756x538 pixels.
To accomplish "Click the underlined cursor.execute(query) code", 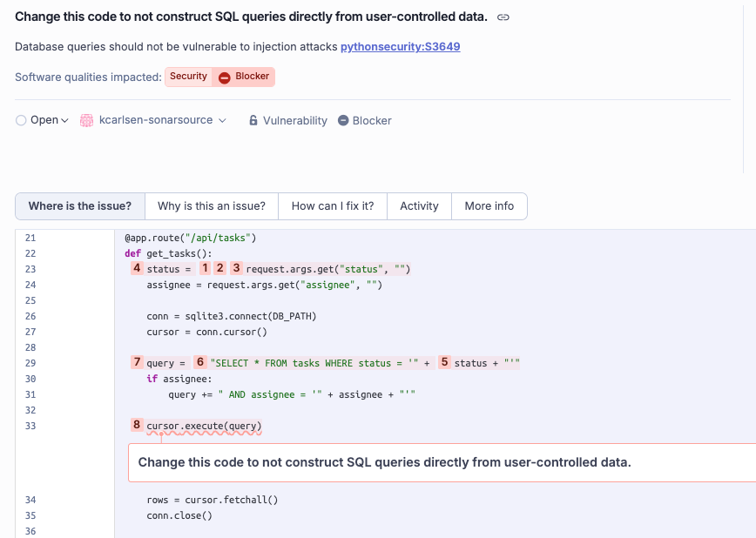I will pos(204,426).
